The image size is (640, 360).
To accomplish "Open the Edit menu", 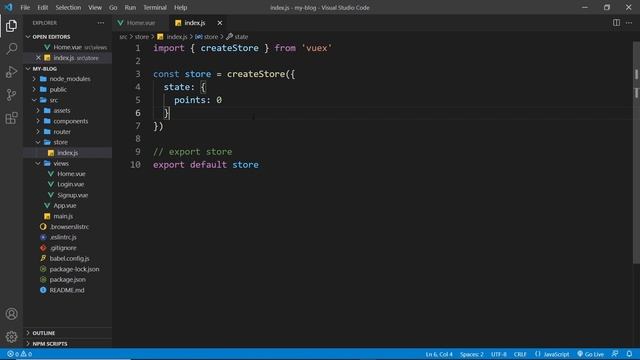I will pyautogui.click(x=42, y=7).
